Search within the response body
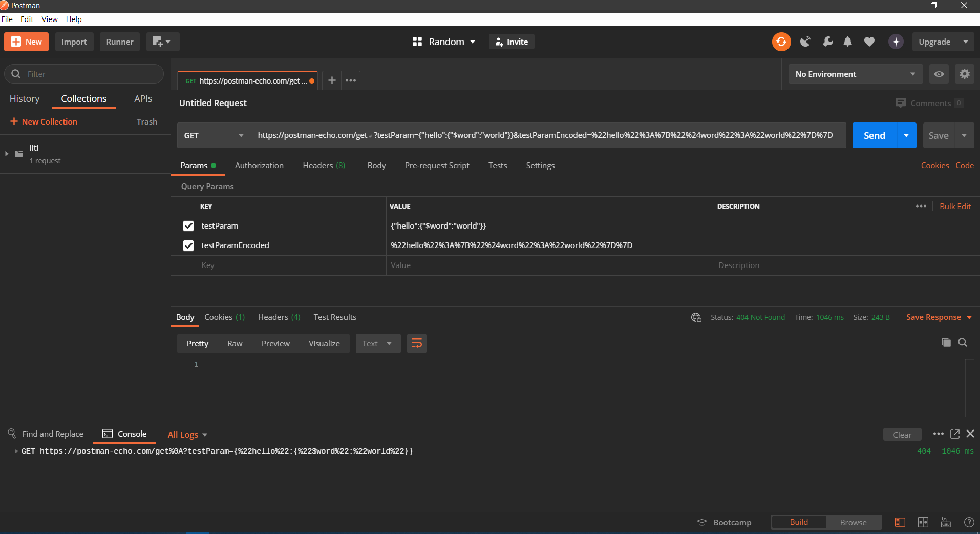This screenshot has height=534, width=980. [963, 342]
